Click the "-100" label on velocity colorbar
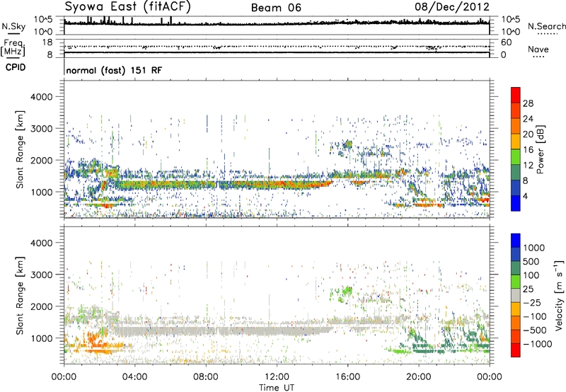 tap(535, 316)
